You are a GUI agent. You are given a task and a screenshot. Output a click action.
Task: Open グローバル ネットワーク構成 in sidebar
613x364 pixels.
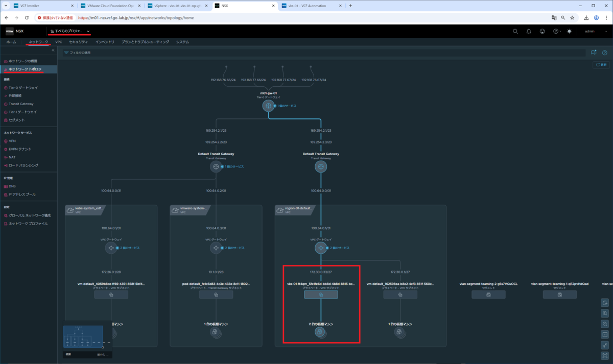click(29, 215)
